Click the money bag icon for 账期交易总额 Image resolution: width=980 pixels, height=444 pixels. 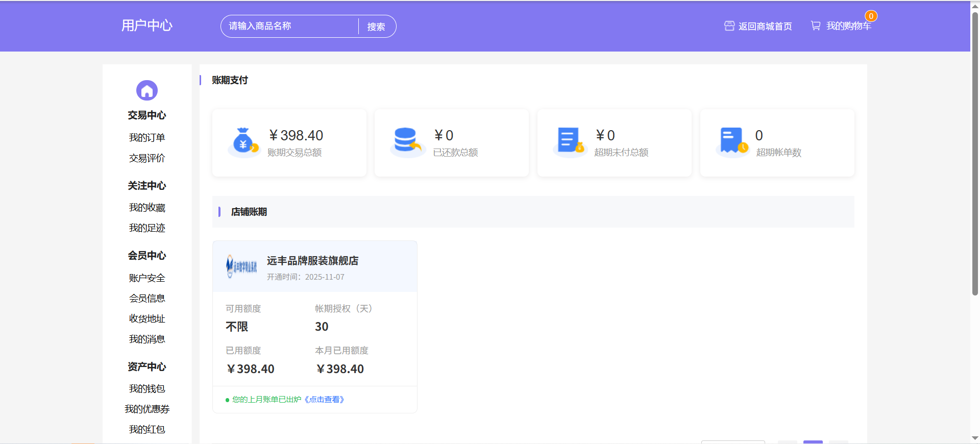click(243, 142)
